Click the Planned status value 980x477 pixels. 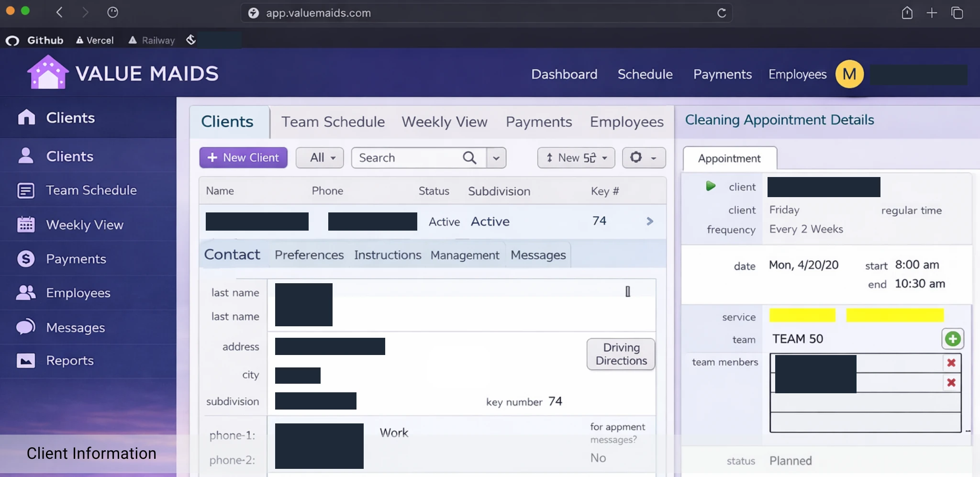click(791, 461)
